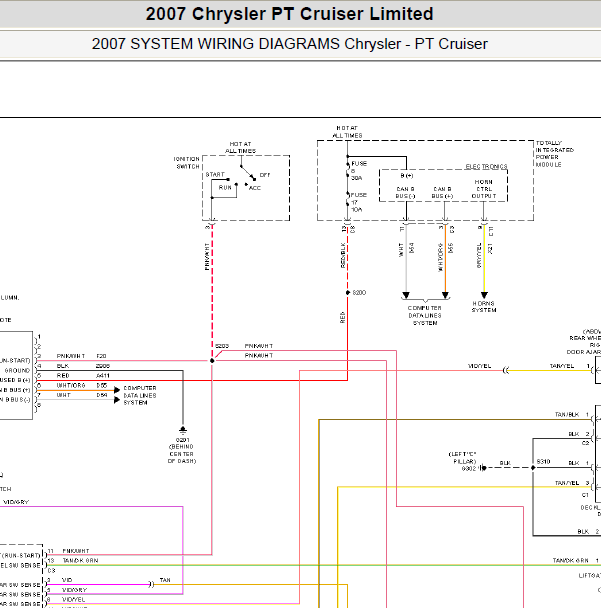
Task: Click the S203 splice junction dot
Action: 212,361
